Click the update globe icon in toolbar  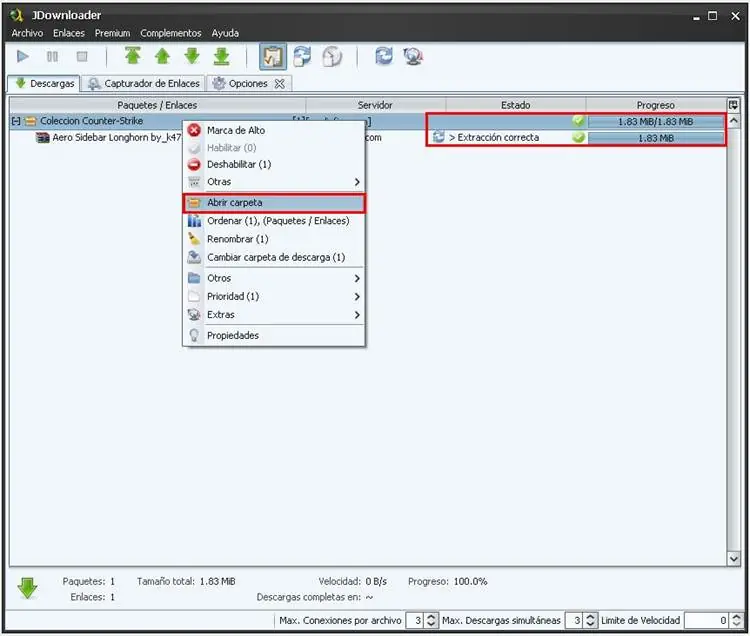coord(413,56)
